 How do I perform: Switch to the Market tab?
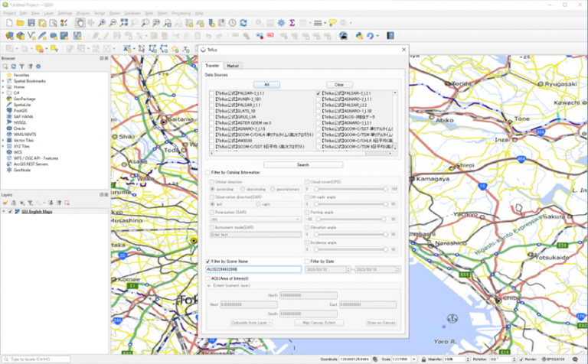coord(233,66)
